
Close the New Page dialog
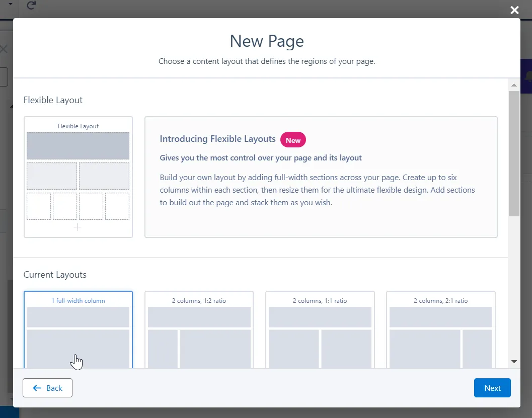(x=514, y=10)
